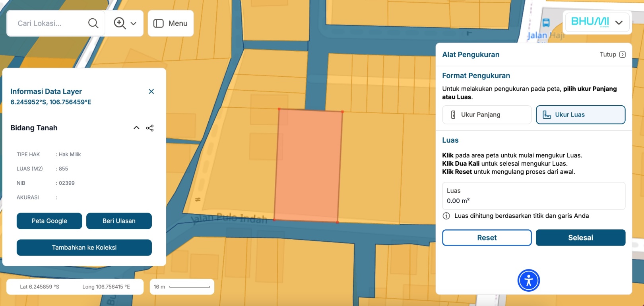Image resolution: width=644 pixels, height=306 pixels.
Task: Select the Ukur Luas measurement mode
Action: point(580,115)
